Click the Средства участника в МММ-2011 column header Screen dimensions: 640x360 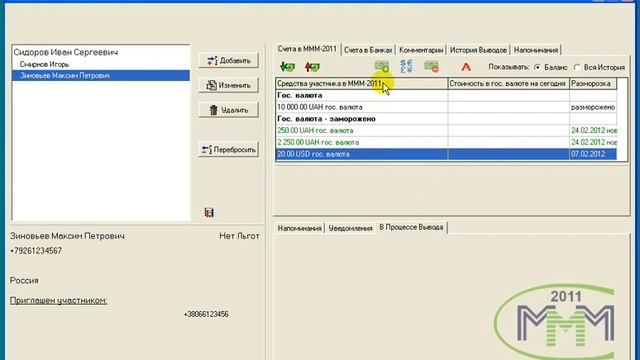(362, 84)
